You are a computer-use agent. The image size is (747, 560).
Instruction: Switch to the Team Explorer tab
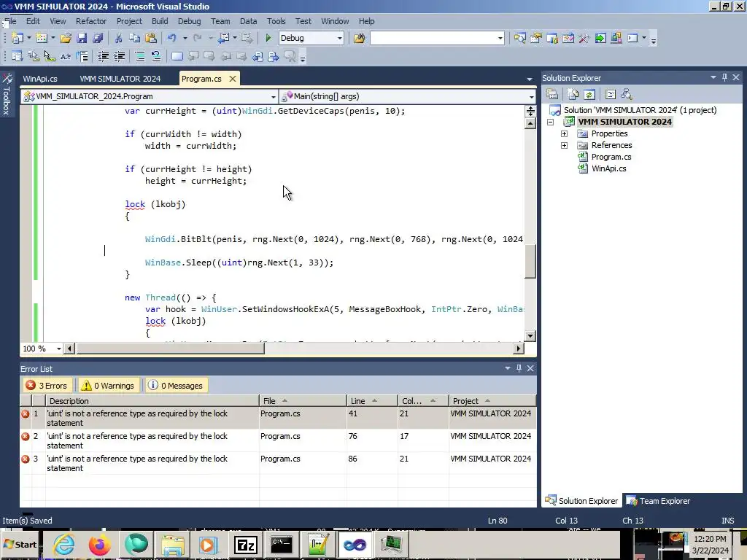point(659,501)
